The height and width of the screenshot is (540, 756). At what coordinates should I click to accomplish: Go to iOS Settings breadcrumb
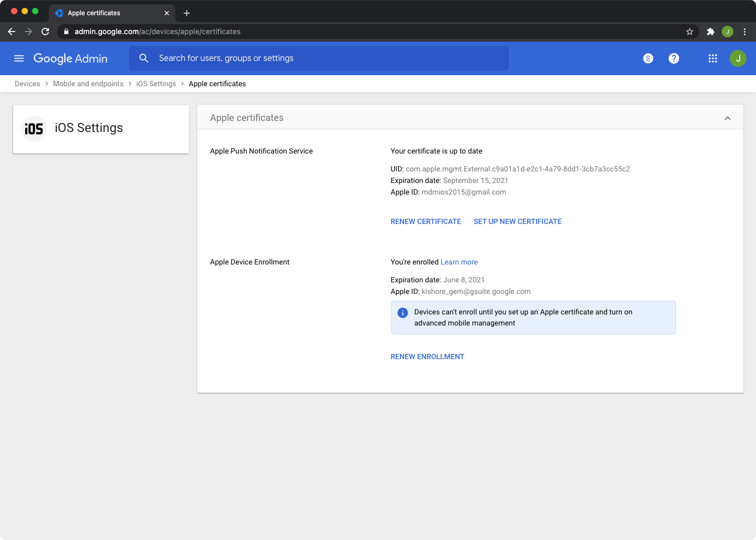tap(156, 84)
